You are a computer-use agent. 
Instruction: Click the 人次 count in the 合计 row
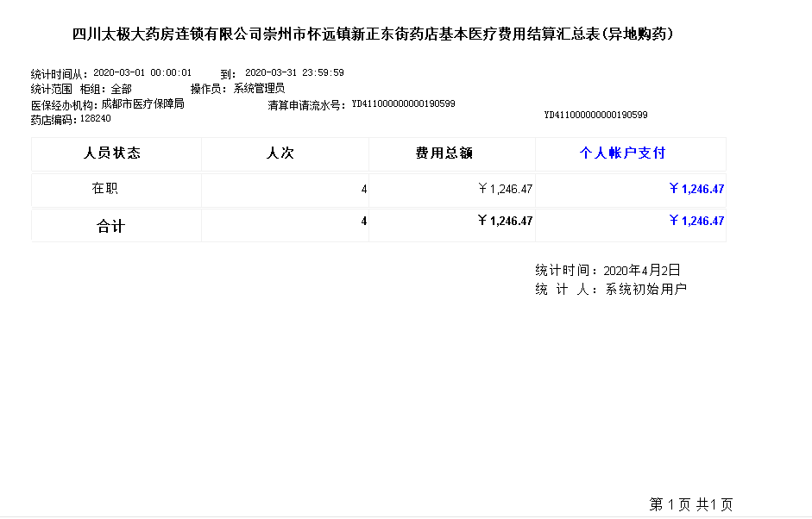pyautogui.click(x=364, y=222)
